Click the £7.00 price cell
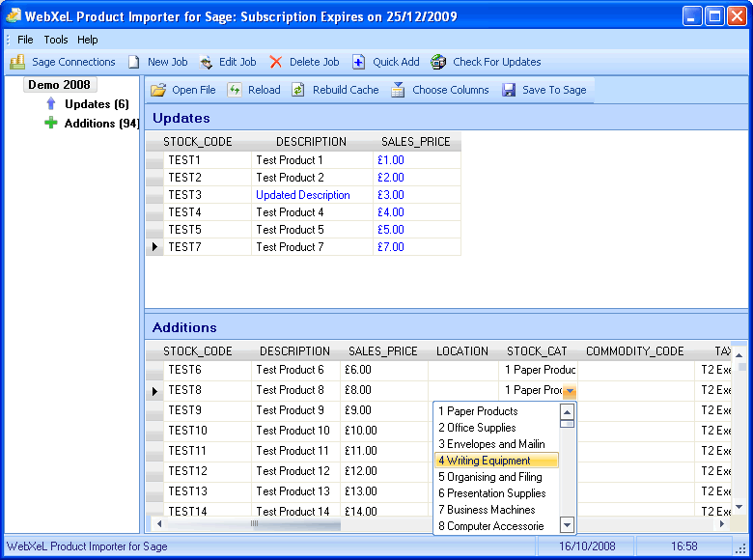This screenshot has height=560, width=753. [x=417, y=247]
